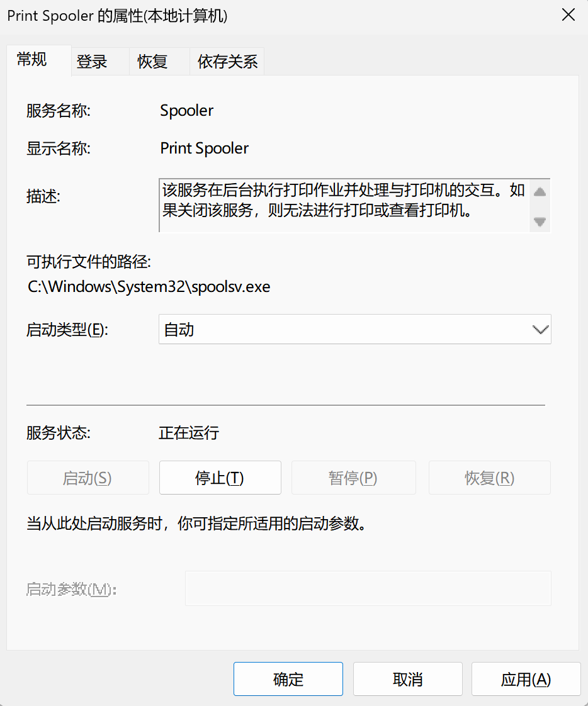
Task: Click the 恢复(R) service button
Action: 489,478
